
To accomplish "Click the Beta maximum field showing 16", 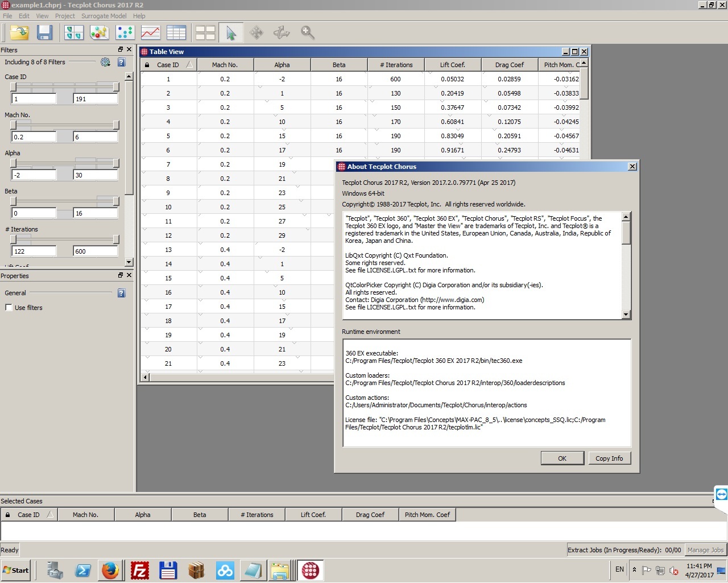I will point(96,213).
